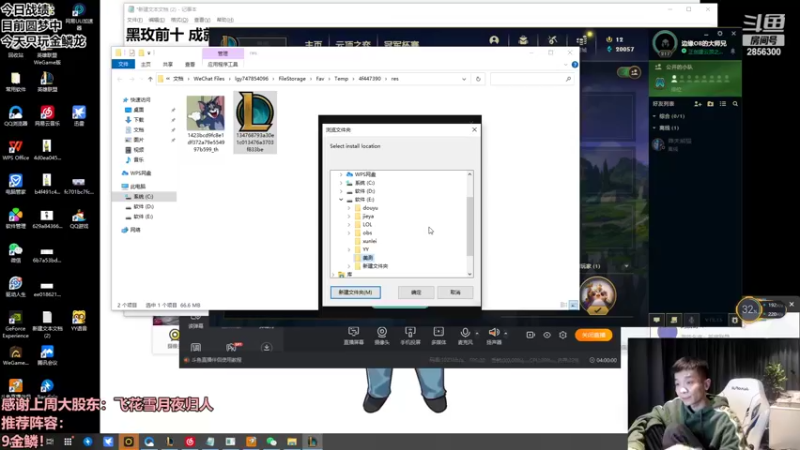Open WPS Office desktop shortcut
Image resolution: width=800 pixels, height=450 pixels.
click(x=15, y=150)
